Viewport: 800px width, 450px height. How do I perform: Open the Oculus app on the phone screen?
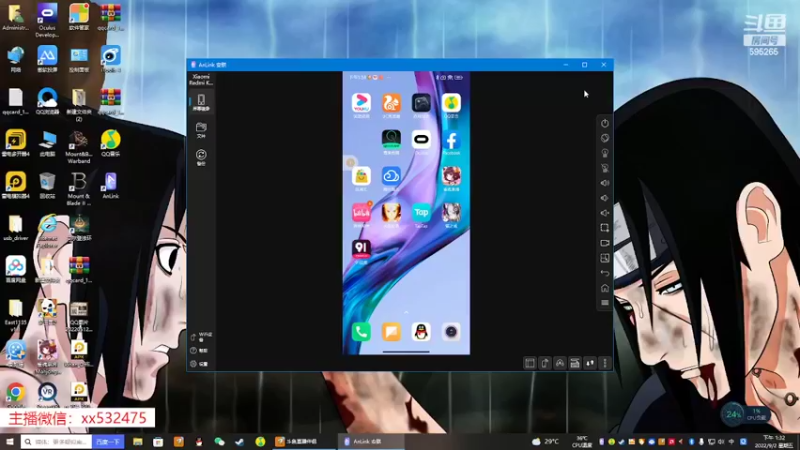coord(421,140)
